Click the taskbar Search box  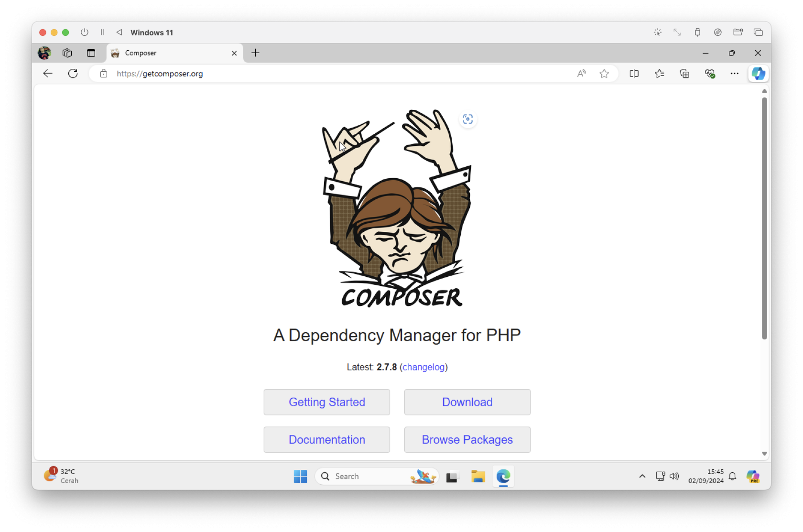[377, 477]
